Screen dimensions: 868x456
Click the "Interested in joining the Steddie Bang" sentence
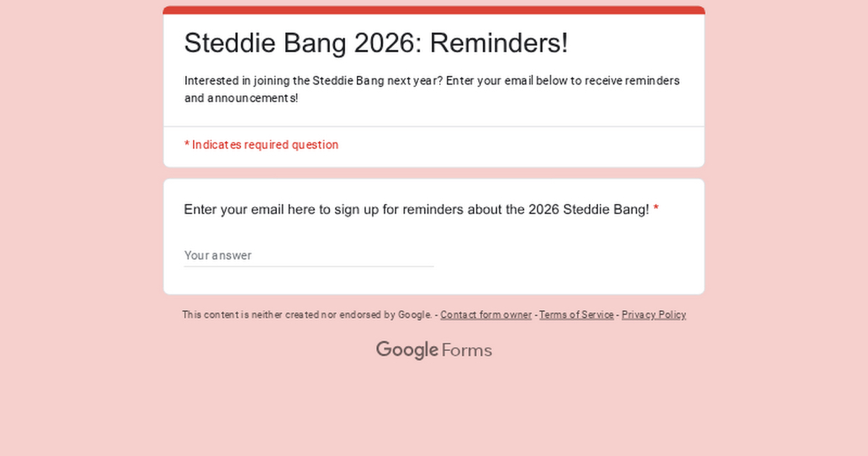point(311,80)
